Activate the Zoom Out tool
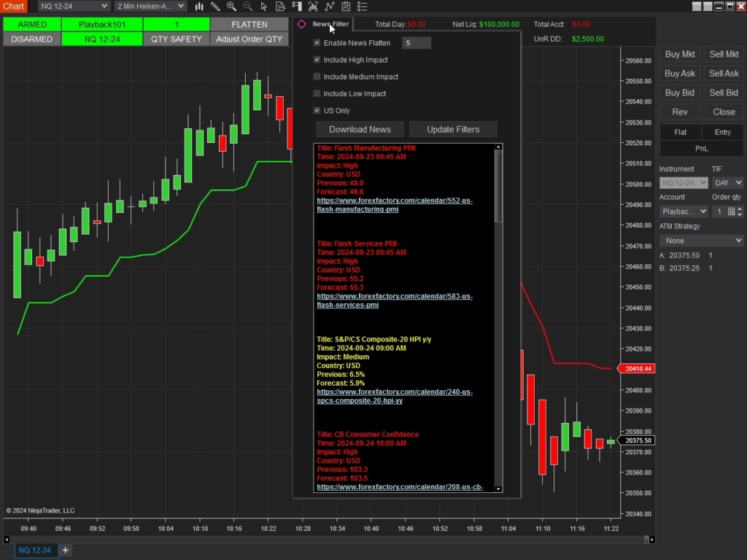 tap(249, 7)
